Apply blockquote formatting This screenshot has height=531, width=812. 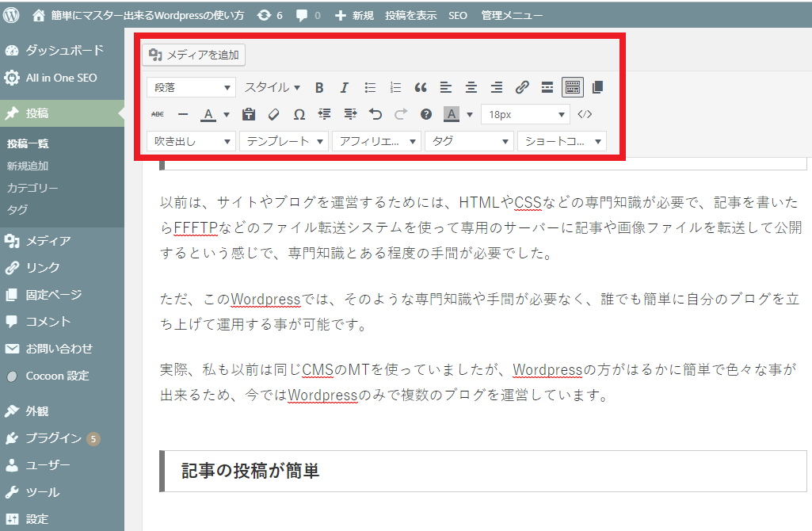(421, 87)
